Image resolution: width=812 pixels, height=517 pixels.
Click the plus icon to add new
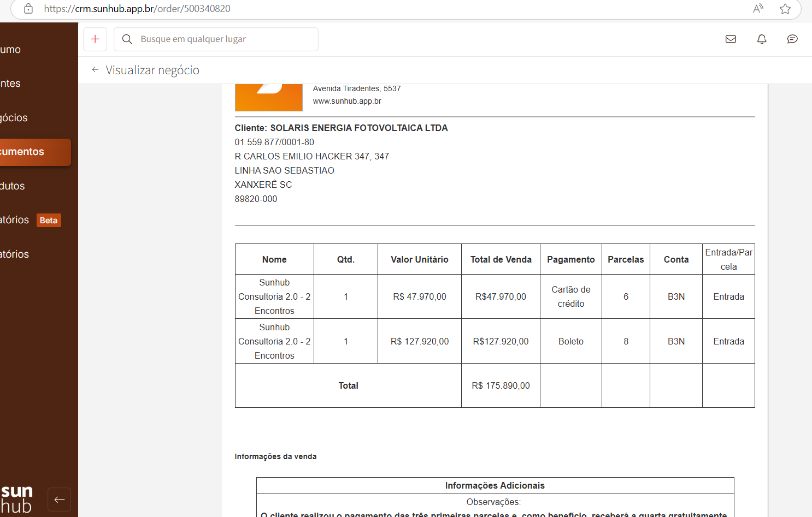95,39
